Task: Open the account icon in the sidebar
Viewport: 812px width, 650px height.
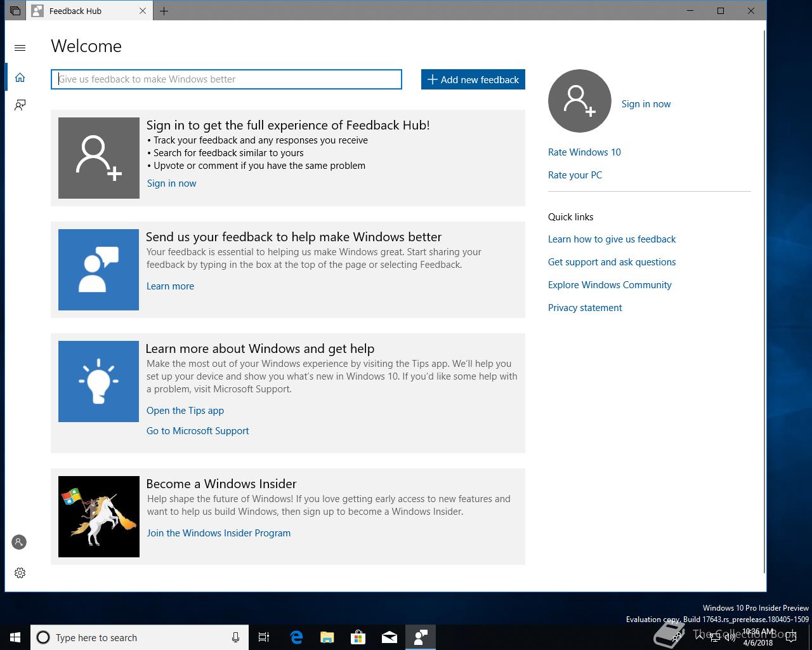Action: [x=19, y=542]
